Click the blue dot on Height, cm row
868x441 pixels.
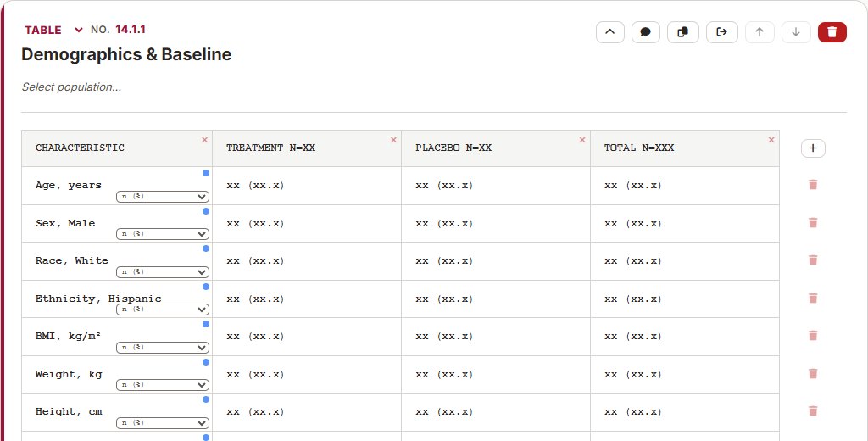206,399
